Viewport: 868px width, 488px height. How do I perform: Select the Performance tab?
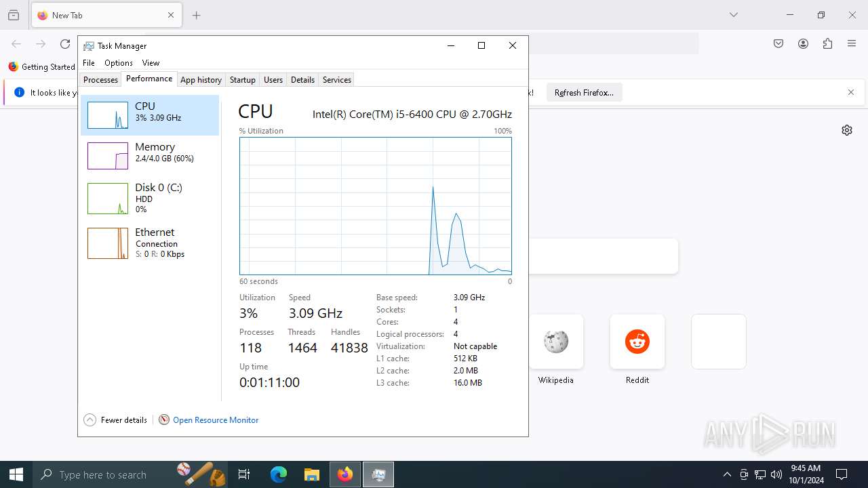coord(149,79)
